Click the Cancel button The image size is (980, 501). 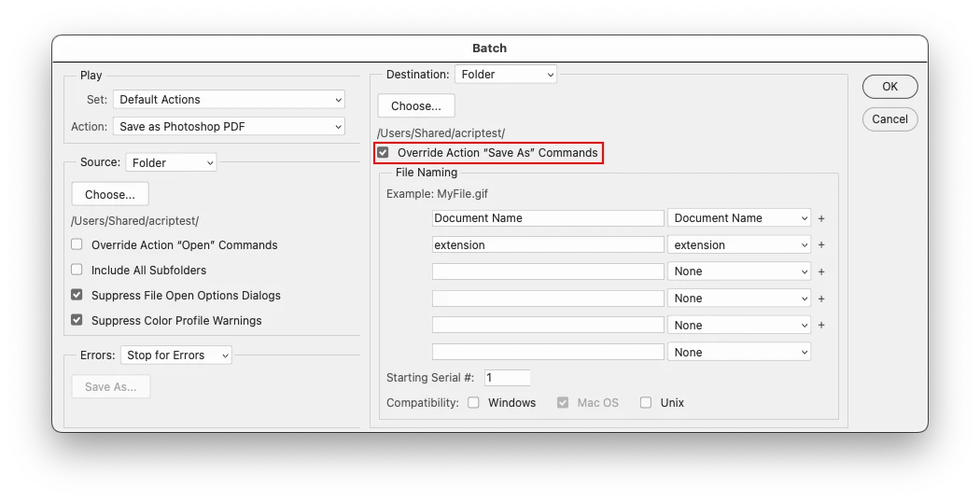coord(890,119)
